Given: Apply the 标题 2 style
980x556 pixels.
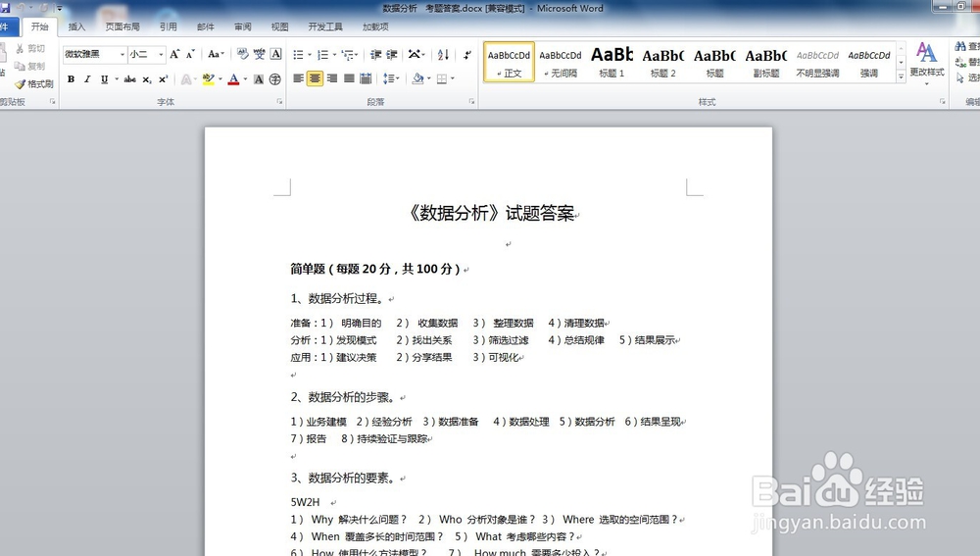Looking at the screenshot, I should click(x=663, y=62).
